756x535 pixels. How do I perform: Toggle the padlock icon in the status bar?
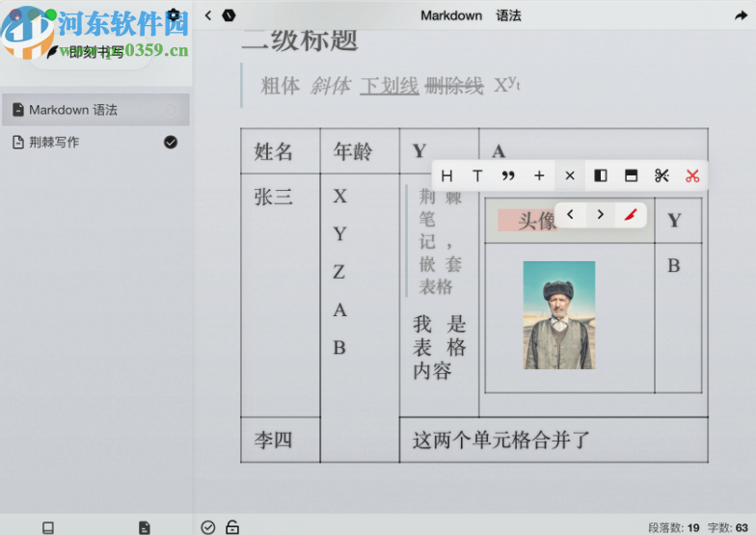pyautogui.click(x=232, y=526)
